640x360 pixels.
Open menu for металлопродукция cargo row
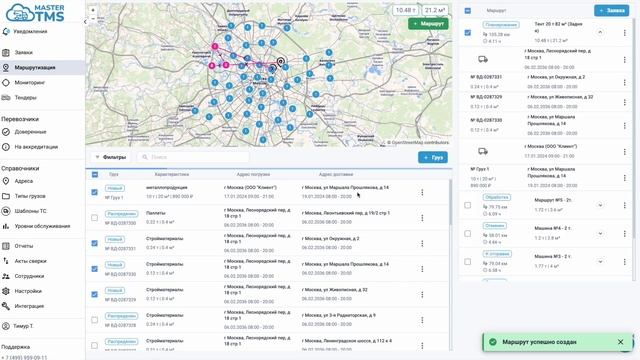(422, 192)
